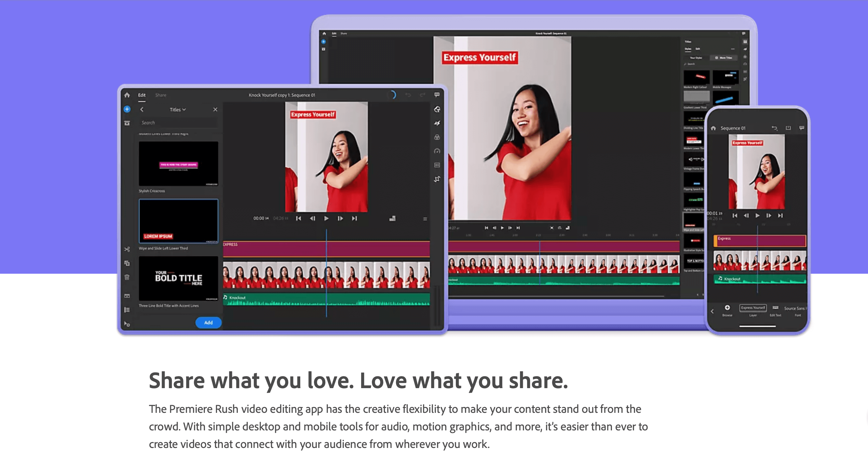Open the Crop and Rotate panel icon
868x459 pixels.
pos(437,179)
